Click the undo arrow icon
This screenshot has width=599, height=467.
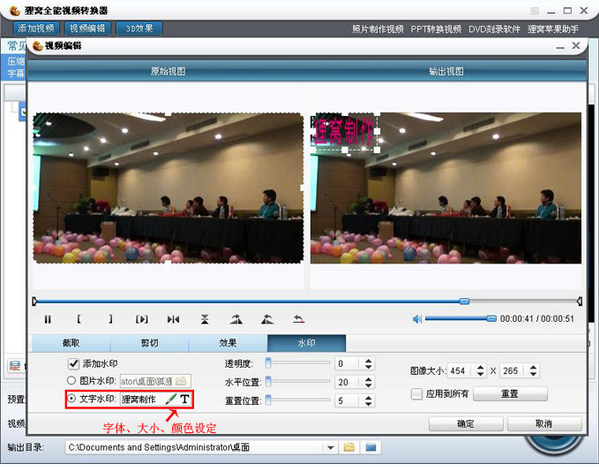coord(299,319)
